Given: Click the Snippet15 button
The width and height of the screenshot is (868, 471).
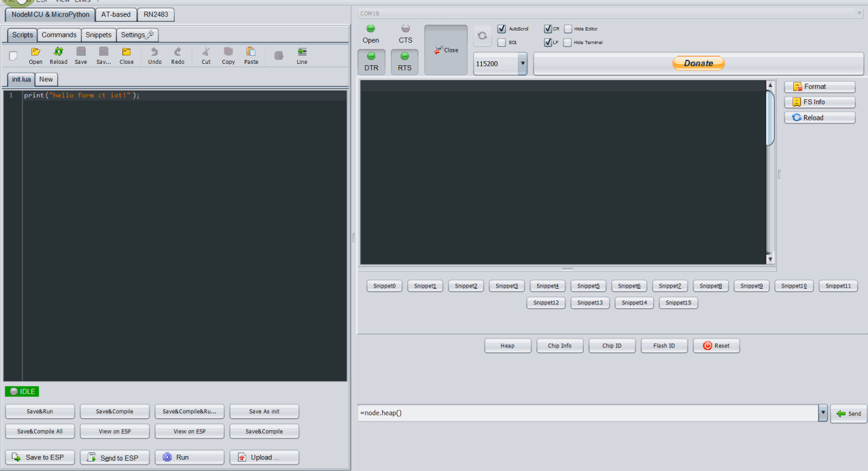Looking at the screenshot, I should tap(678, 302).
